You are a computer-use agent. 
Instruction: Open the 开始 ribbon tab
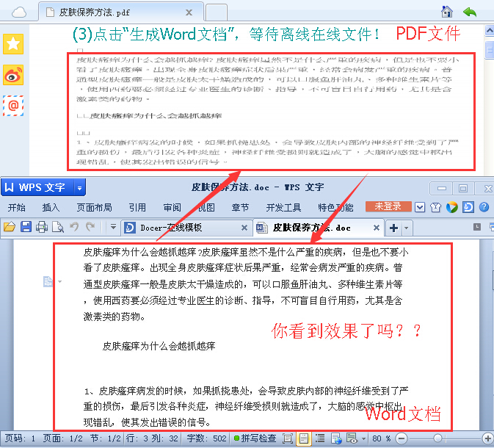coord(17,207)
